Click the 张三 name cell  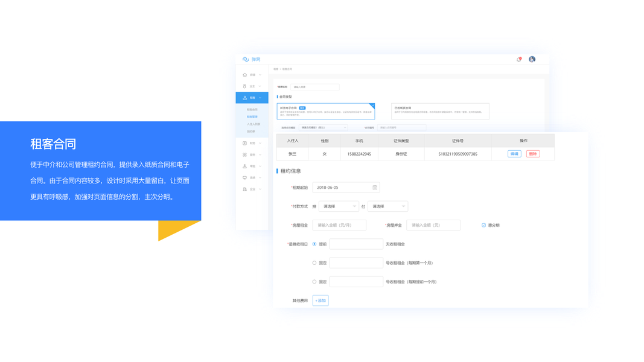click(293, 154)
